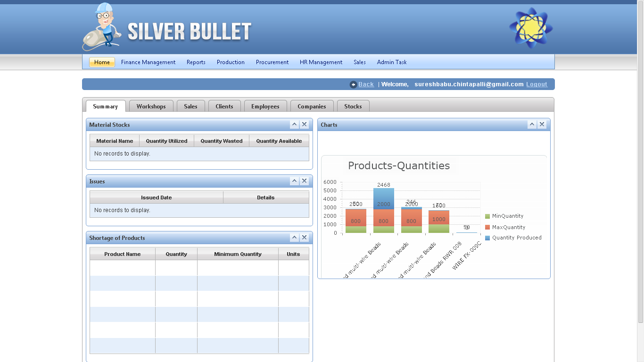Open the Clients tab

[x=224, y=106]
